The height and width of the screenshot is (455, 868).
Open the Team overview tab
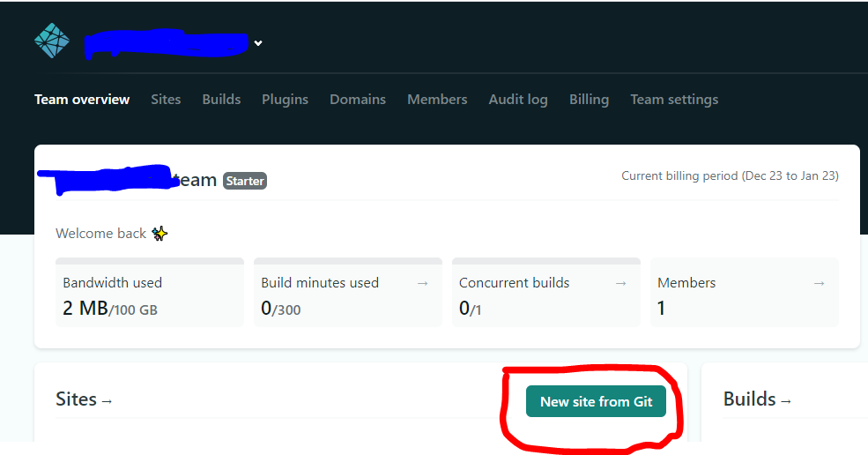(82, 100)
